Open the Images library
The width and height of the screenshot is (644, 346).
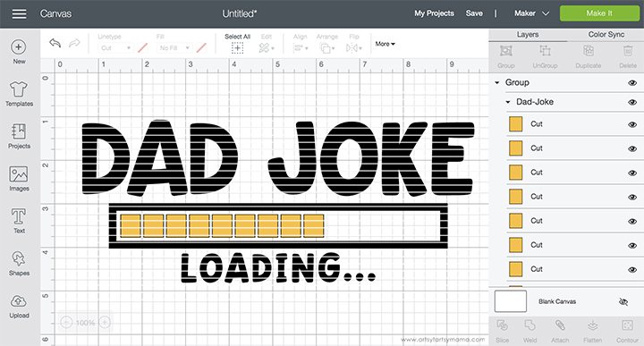pos(19,179)
